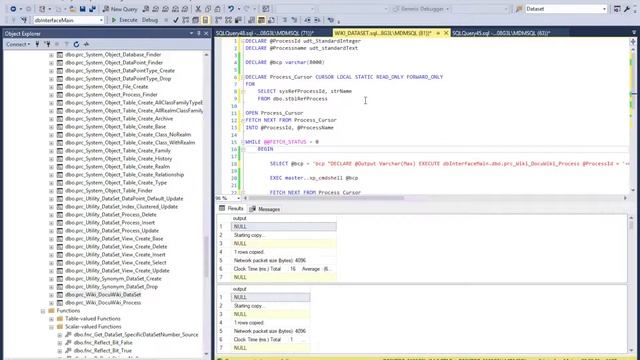Click Uncomment selected lines icon
Screen dimensions: 640x360
[x=294, y=20]
